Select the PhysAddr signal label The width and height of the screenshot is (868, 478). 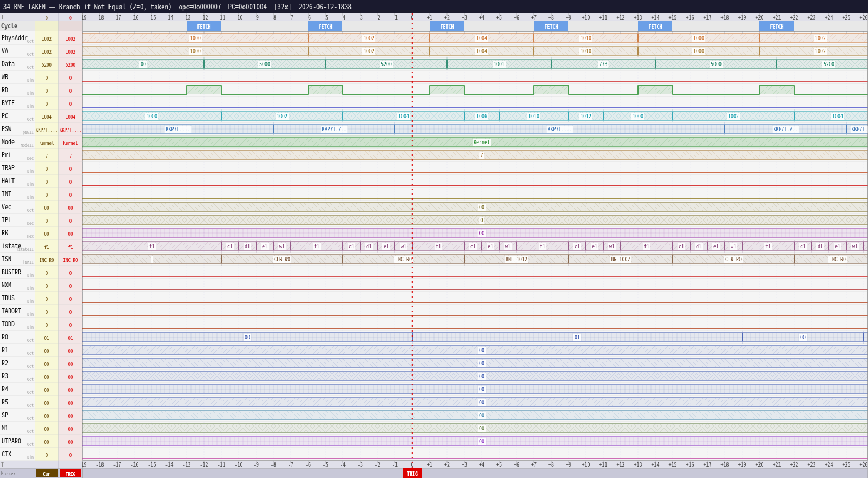pyautogui.click(x=14, y=38)
